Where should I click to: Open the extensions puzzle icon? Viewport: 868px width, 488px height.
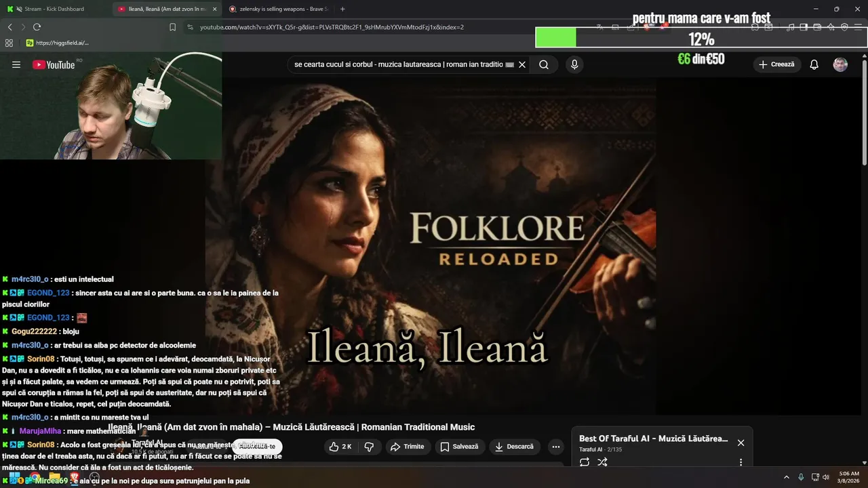coord(755,27)
